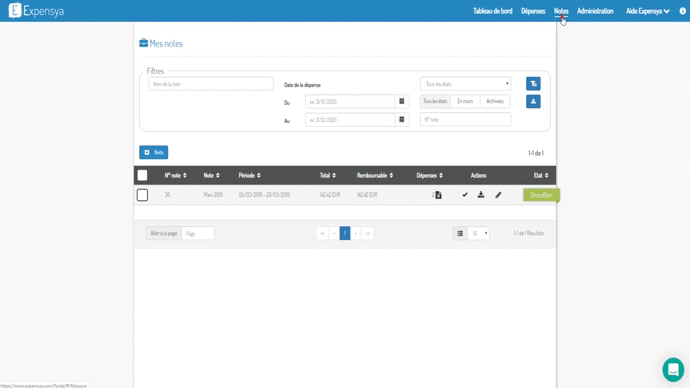This screenshot has width=690, height=388.
Task: Click period 05/03/2019 - 28/03/2019 cell
Action: 264,195
